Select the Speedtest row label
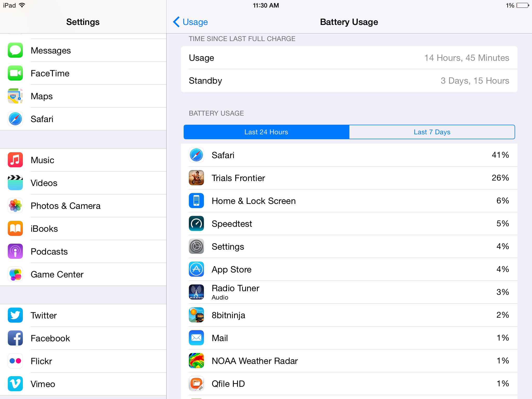 [x=232, y=224]
